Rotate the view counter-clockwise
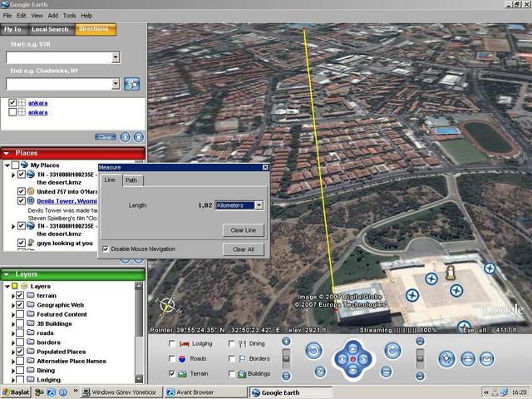 coord(314,351)
